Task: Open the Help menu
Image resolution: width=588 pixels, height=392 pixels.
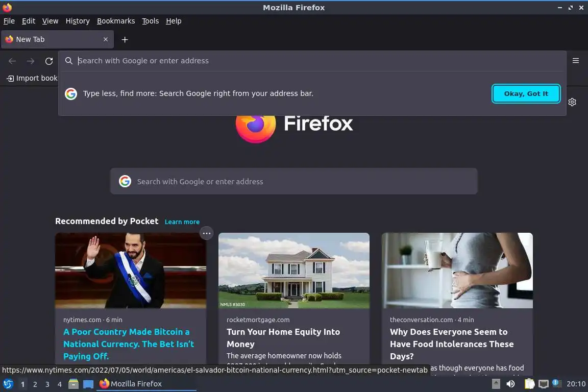Action: (174, 21)
